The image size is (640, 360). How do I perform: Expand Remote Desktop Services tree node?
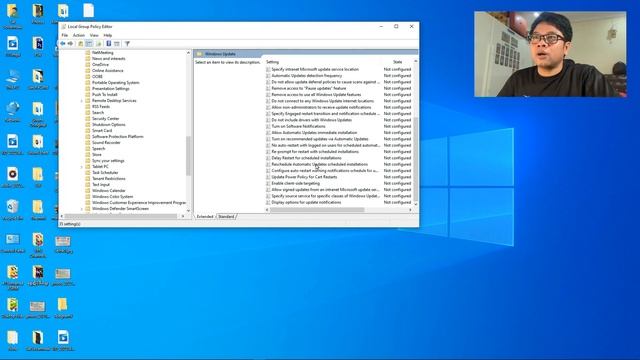(x=82, y=100)
